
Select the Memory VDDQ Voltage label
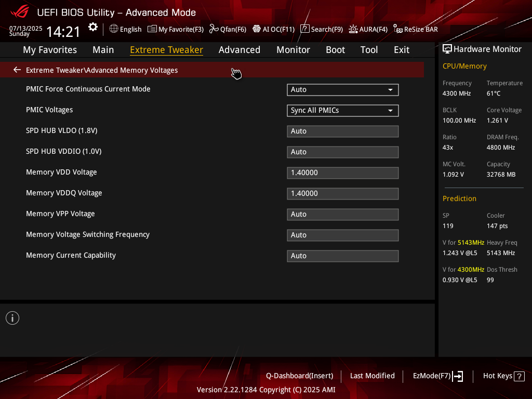click(x=64, y=193)
